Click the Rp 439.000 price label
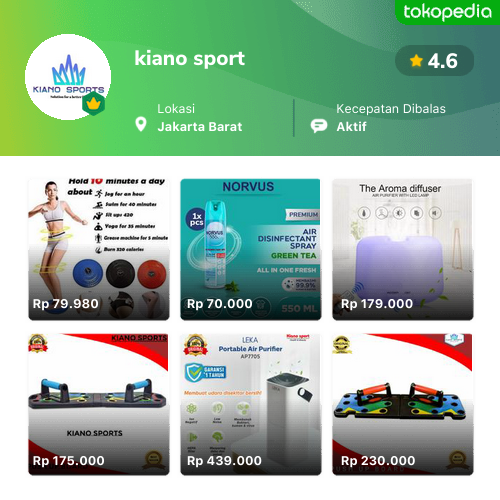Screen dimensions: 500x500 click(224, 461)
